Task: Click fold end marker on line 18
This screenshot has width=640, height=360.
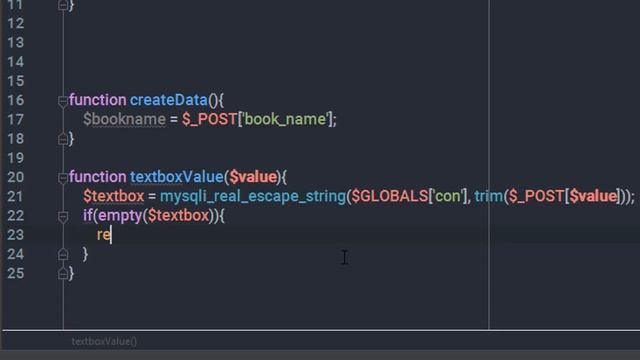Action: [x=63, y=139]
